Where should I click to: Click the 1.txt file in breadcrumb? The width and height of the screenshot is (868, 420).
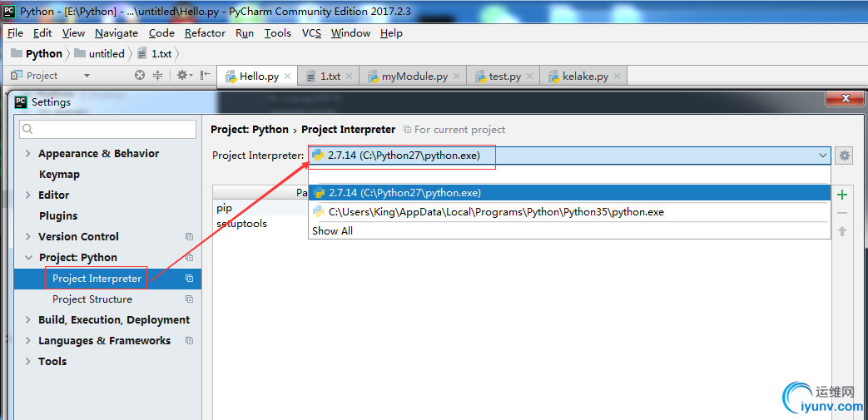155,54
